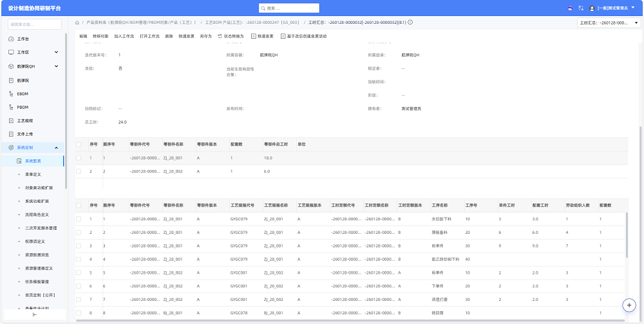The image size is (644, 324).
Task: Open 菜单定义 in the sidebar
Action: click(33, 175)
